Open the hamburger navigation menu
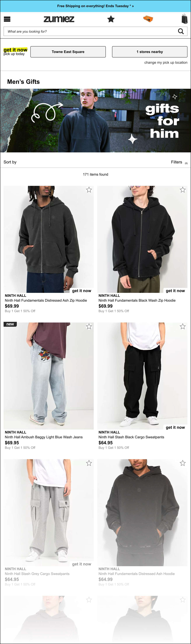This screenshot has height=644, width=191. (7, 19)
